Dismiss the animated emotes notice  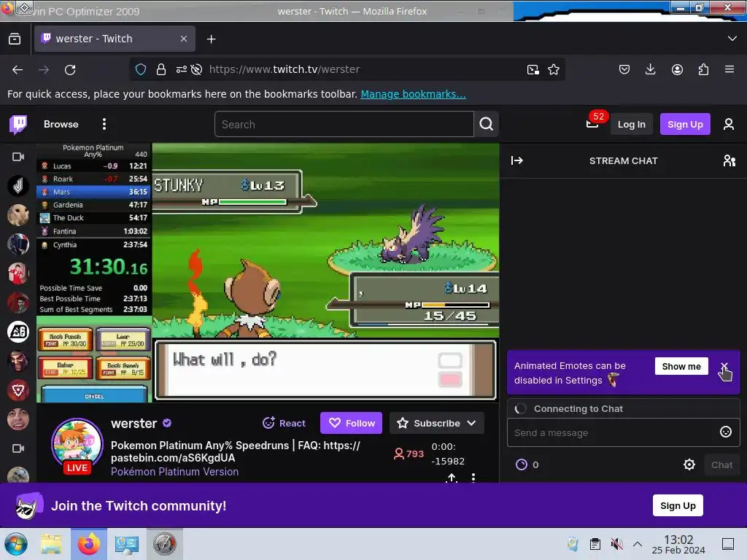(724, 366)
